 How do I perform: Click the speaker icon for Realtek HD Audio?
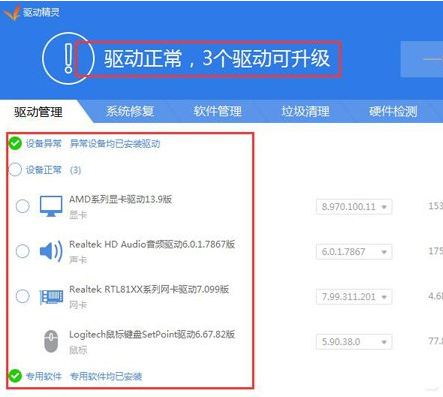[x=51, y=251]
